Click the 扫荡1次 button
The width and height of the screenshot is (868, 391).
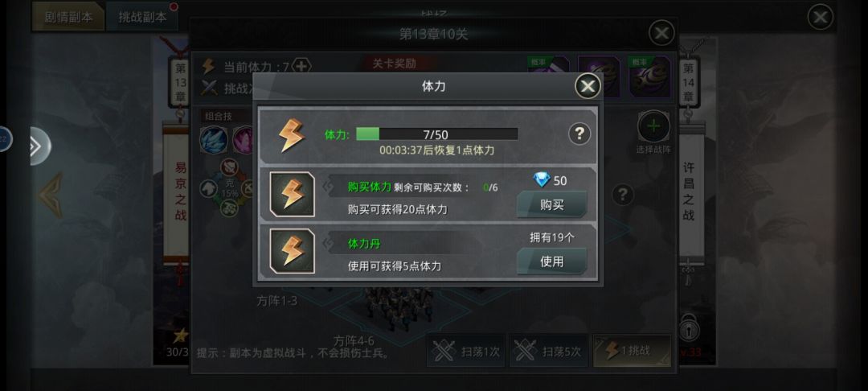[465, 351]
